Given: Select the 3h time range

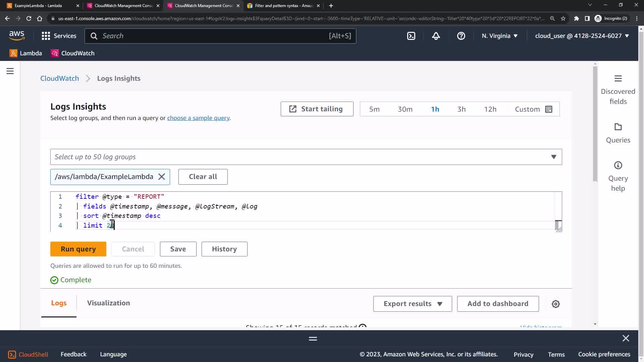Looking at the screenshot, I should [461, 109].
